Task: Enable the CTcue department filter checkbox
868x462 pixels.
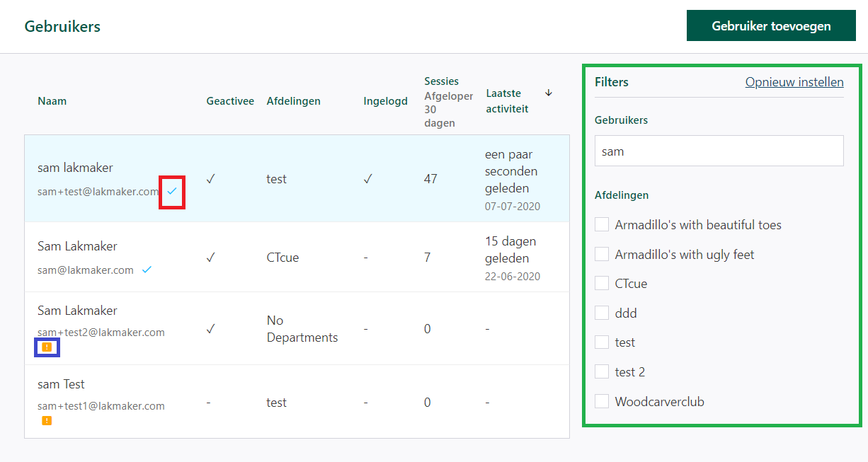Action: (x=602, y=283)
